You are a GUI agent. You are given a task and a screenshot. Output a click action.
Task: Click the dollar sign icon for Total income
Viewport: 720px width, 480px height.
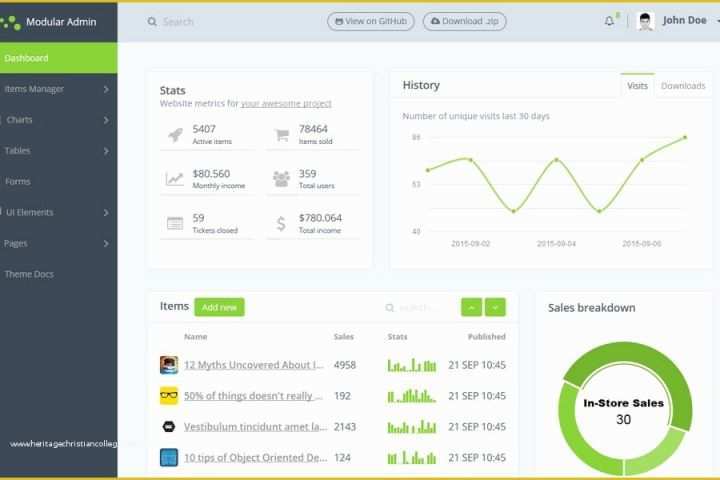tap(281, 224)
